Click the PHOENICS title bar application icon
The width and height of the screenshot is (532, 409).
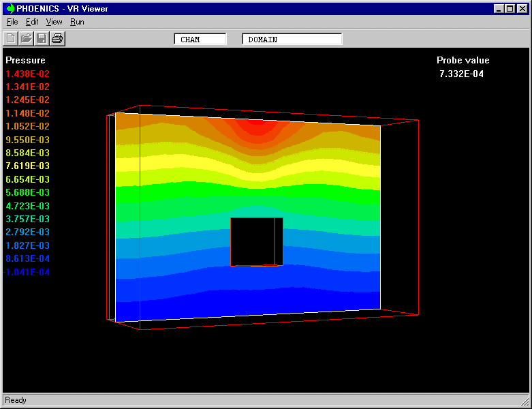10,9
